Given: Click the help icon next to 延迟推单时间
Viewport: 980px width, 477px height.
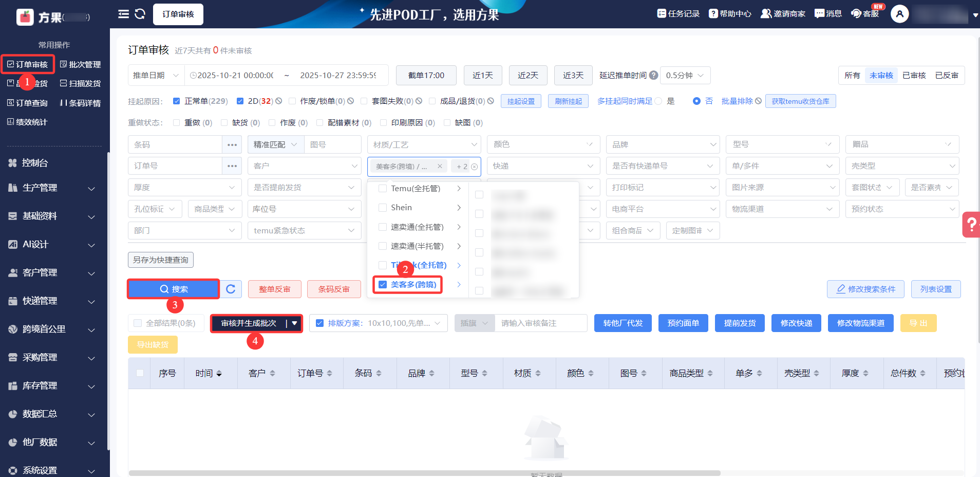Looking at the screenshot, I should tap(653, 75).
